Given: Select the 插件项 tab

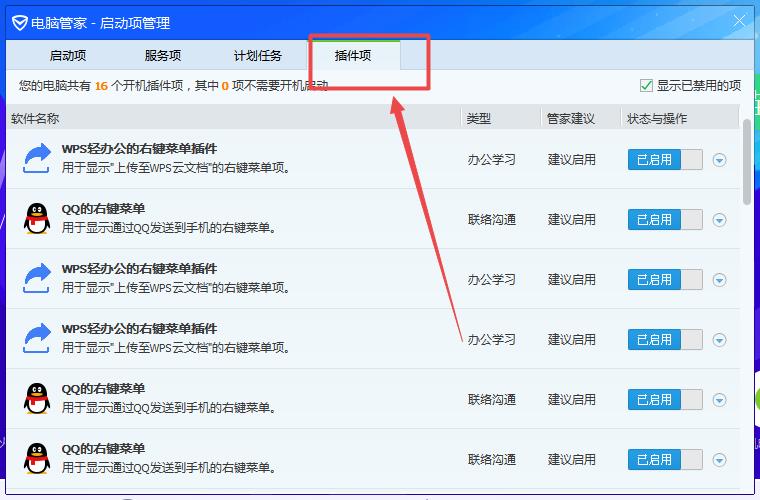Looking at the screenshot, I should pos(353,55).
